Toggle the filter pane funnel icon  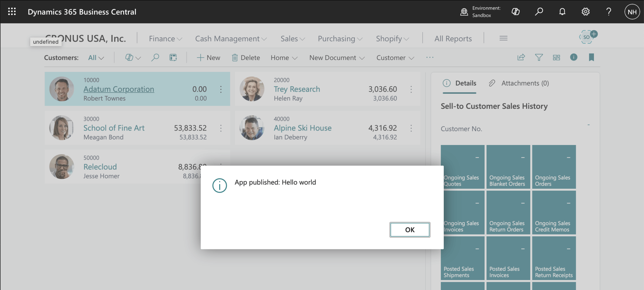click(x=539, y=57)
